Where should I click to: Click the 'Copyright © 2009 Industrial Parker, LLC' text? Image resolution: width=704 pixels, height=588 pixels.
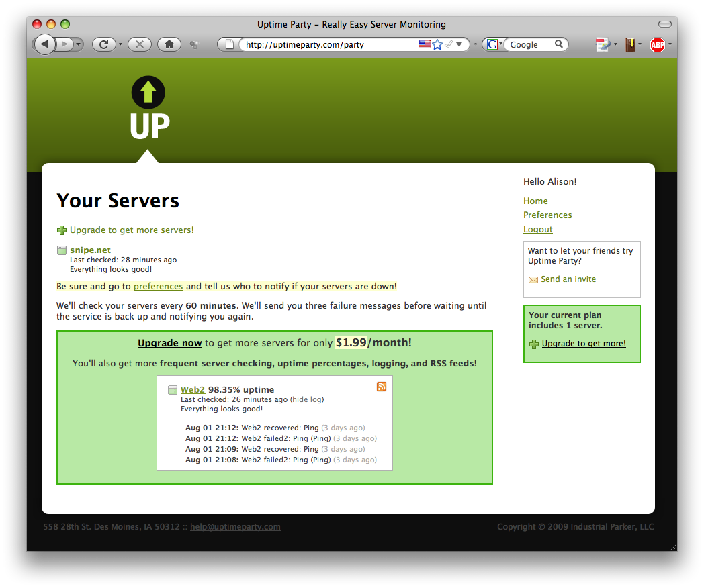[576, 526]
